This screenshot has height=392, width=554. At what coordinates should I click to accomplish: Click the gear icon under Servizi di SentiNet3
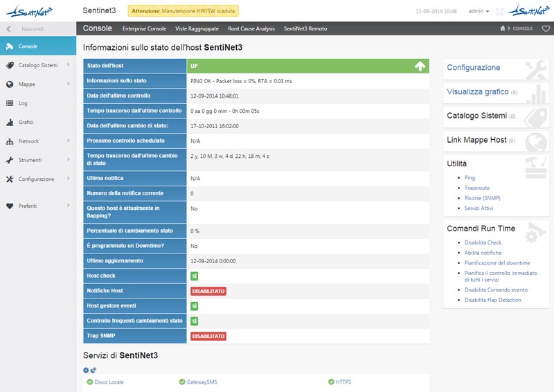tap(86, 370)
